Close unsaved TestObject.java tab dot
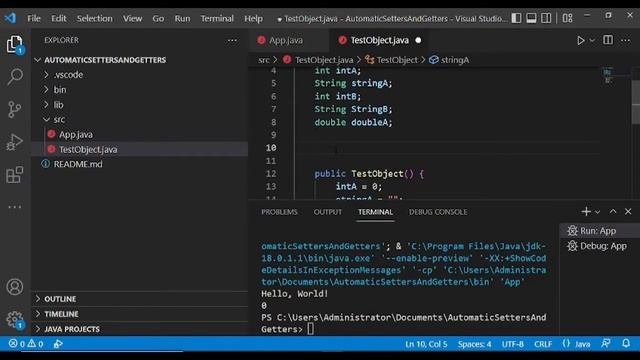This screenshot has width=640, height=360. coord(418,40)
